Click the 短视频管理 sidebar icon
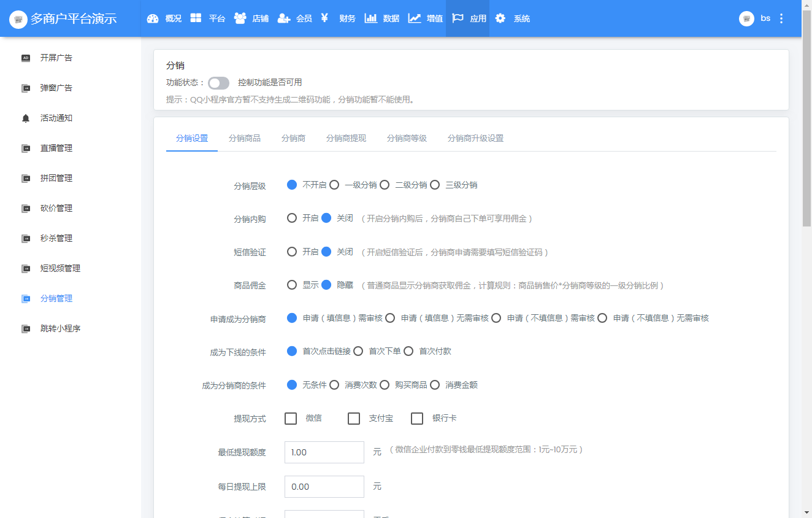 [x=26, y=268]
